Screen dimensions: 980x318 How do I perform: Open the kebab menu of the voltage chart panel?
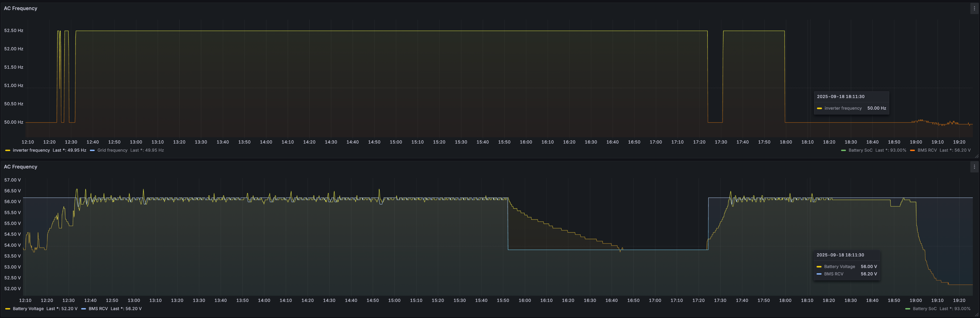pos(974,167)
